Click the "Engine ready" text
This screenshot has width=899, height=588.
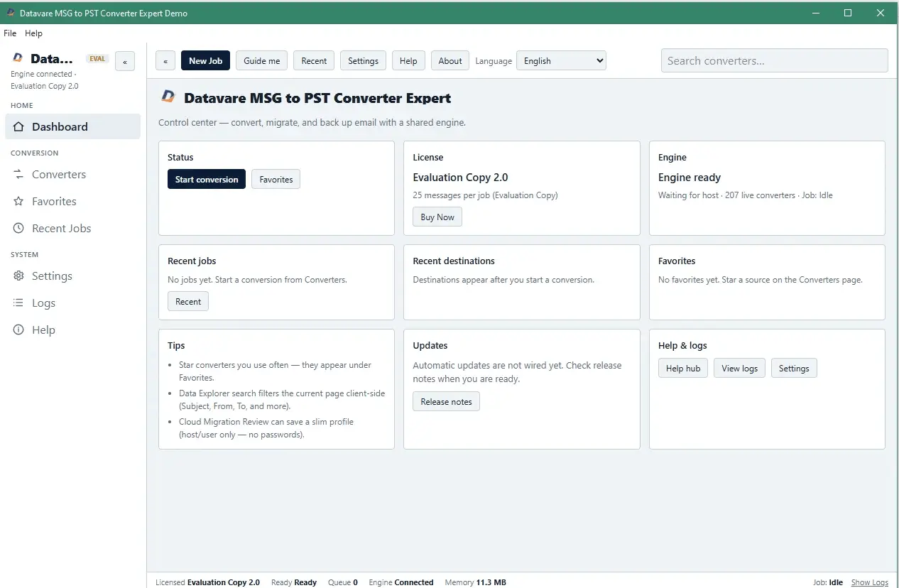tap(690, 178)
